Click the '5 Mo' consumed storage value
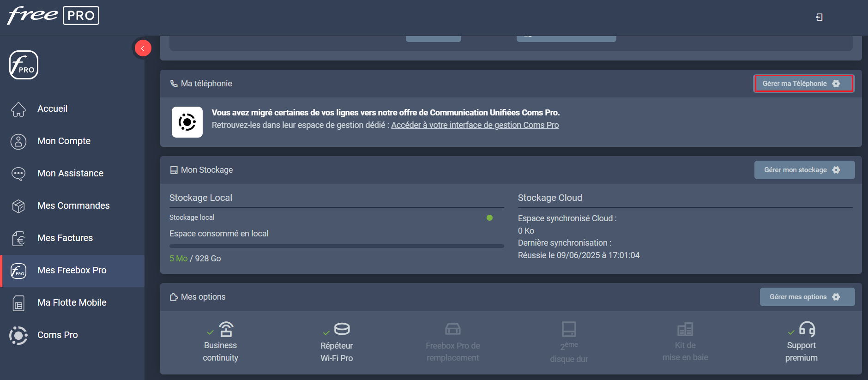Screen dimensions: 868x380 tap(179, 259)
